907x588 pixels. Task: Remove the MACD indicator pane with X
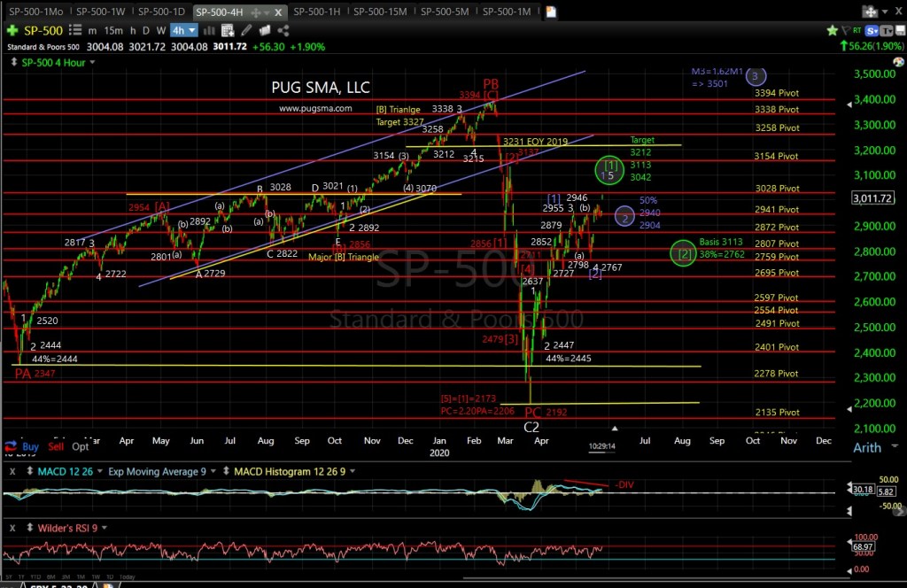(x=12, y=471)
